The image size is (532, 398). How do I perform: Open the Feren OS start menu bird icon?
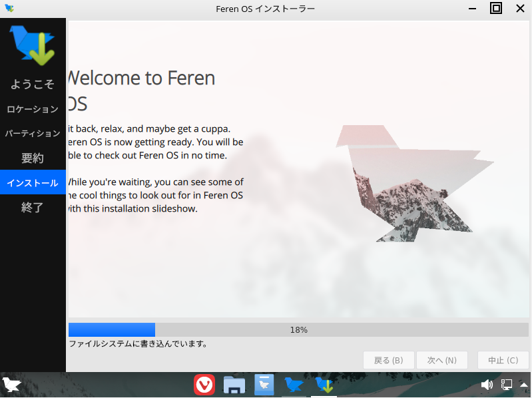click(x=11, y=385)
